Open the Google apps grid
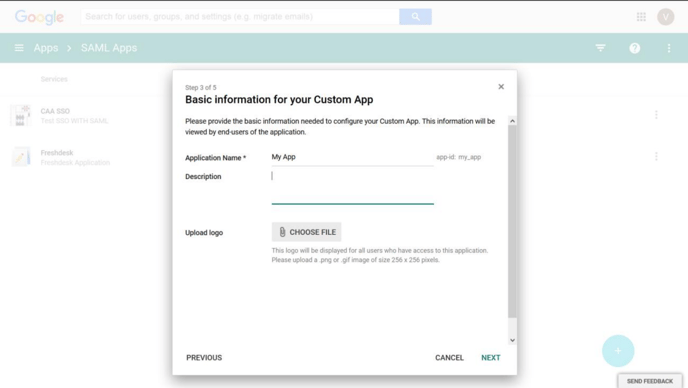 tap(641, 17)
